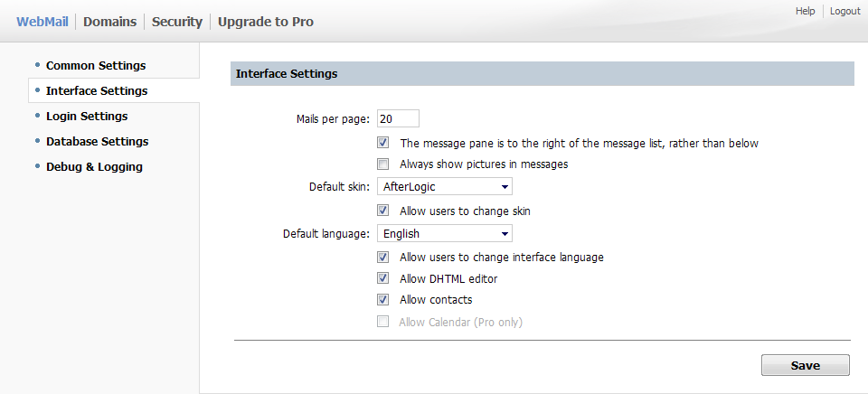Open Common Settings in the sidebar

[96, 65]
